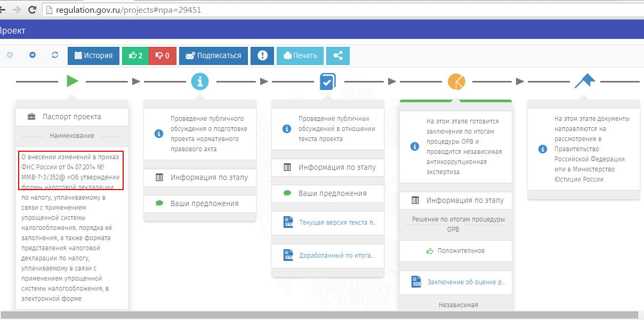
Task: Select the orange clock stage icon
Action: tap(456, 81)
